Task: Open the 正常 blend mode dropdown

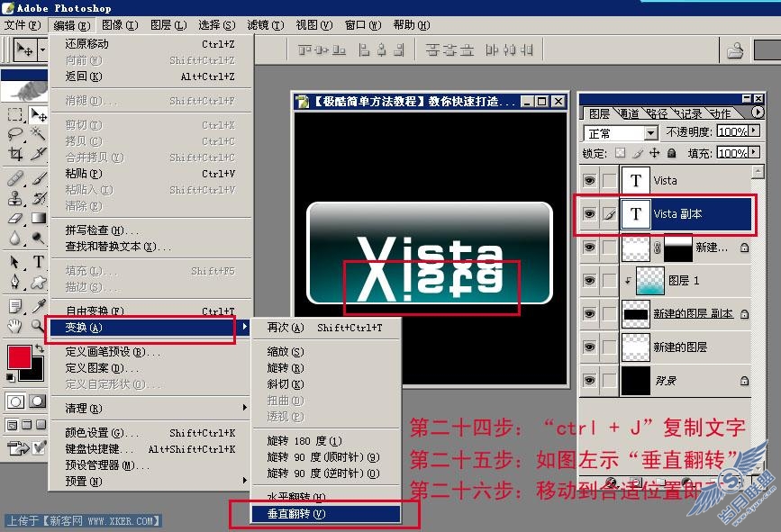Action: (x=650, y=133)
